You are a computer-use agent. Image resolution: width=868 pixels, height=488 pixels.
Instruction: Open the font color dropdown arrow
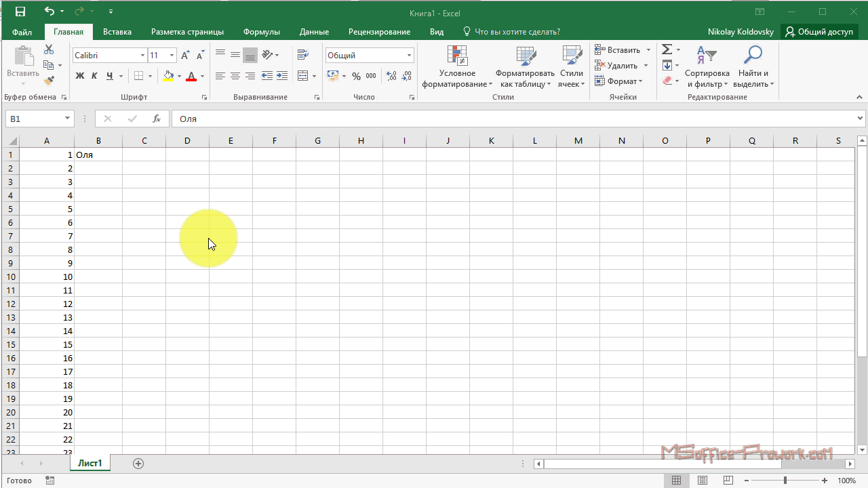pos(202,76)
